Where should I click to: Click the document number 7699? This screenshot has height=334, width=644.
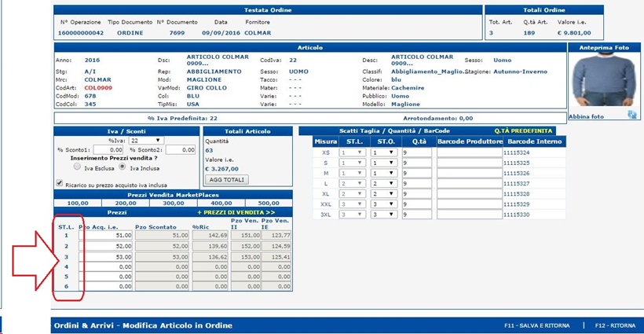pos(177,33)
